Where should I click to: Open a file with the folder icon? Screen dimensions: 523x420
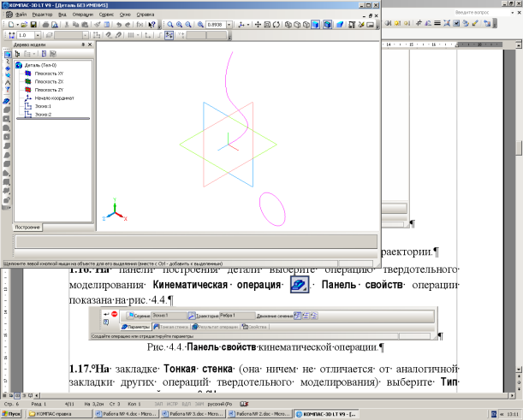pyautogui.click(x=24, y=25)
